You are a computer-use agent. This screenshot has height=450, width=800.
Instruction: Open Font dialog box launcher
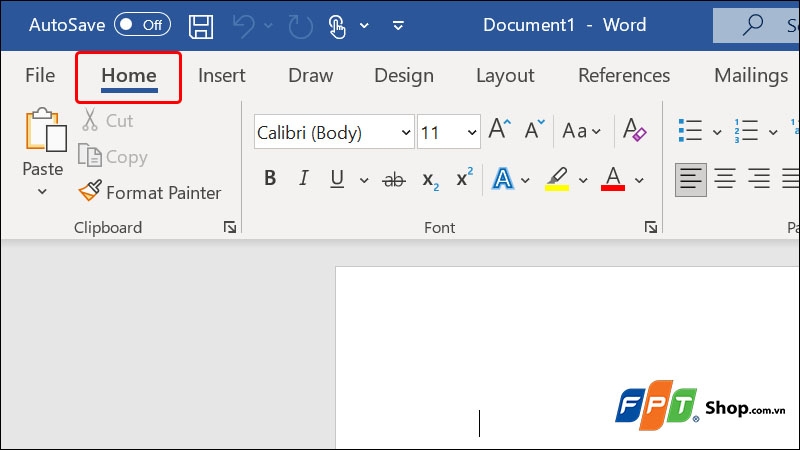pyautogui.click(x=651, y=228)
